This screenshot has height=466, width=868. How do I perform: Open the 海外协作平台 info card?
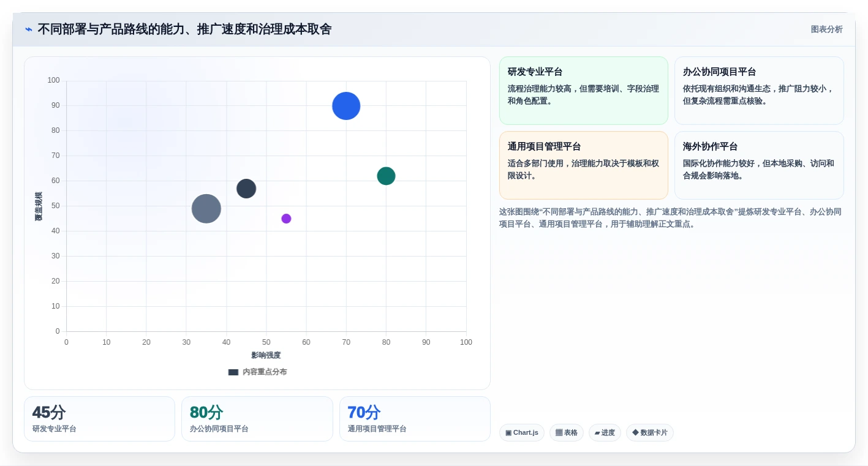759,165
